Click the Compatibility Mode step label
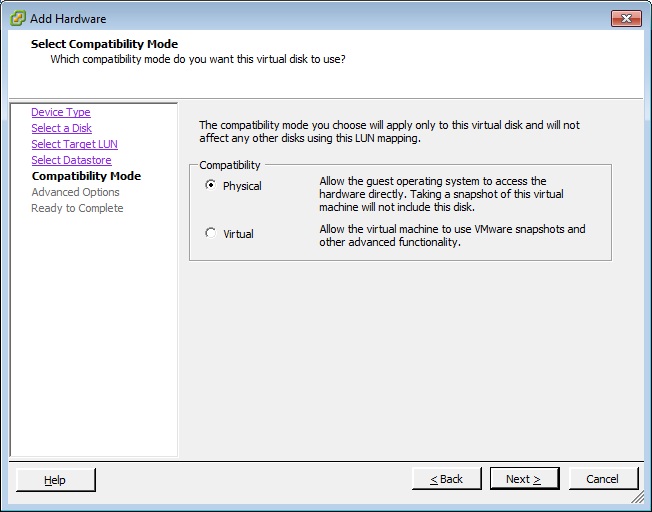Image resolution: width=652 pixels, height=512 pixels. point(86,176)
